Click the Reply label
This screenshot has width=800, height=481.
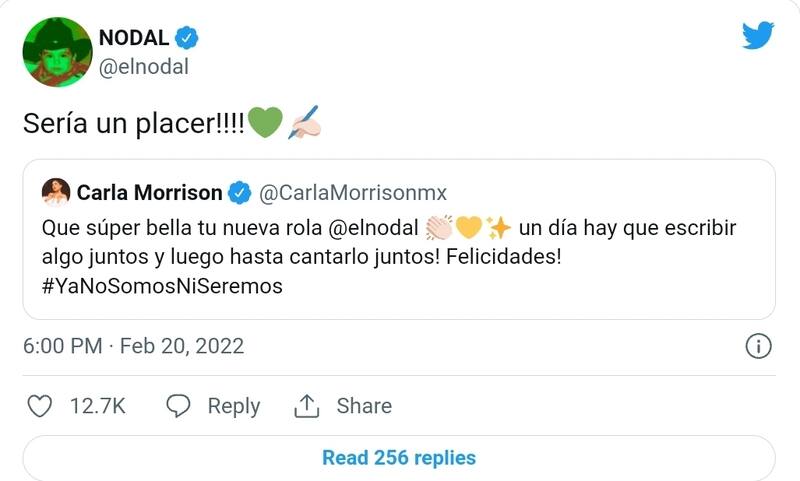[x=234, y=406]
